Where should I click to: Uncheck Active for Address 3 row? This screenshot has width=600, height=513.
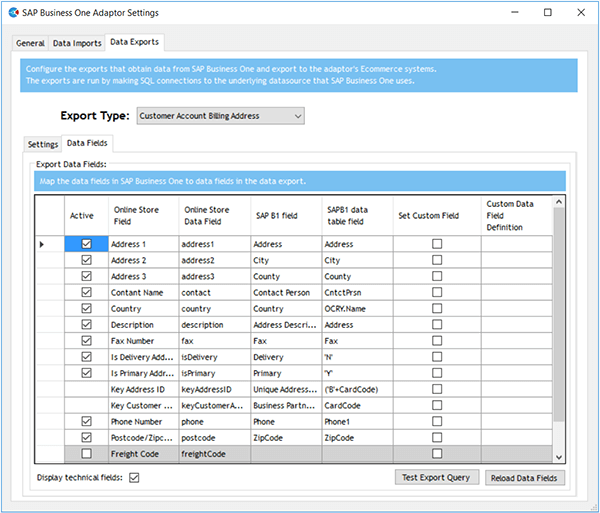[86, 276]
